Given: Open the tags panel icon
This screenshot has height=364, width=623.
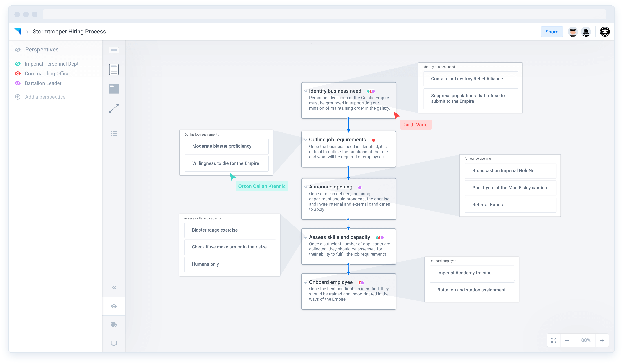Looking at the screenshot, I should click(114, 325).
